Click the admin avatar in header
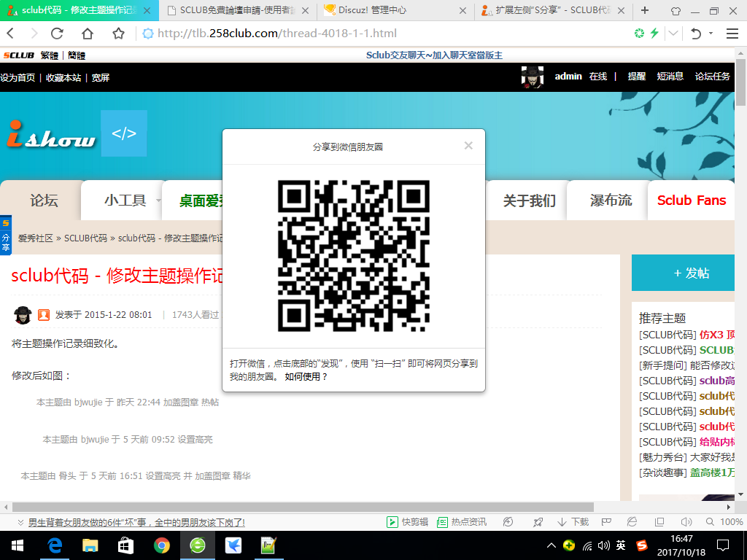The image size is (747, 560). [532, 77]
